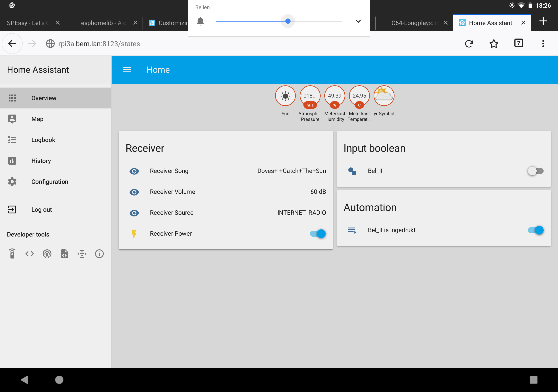Click Log out in the sidebar

coord(41,210)
